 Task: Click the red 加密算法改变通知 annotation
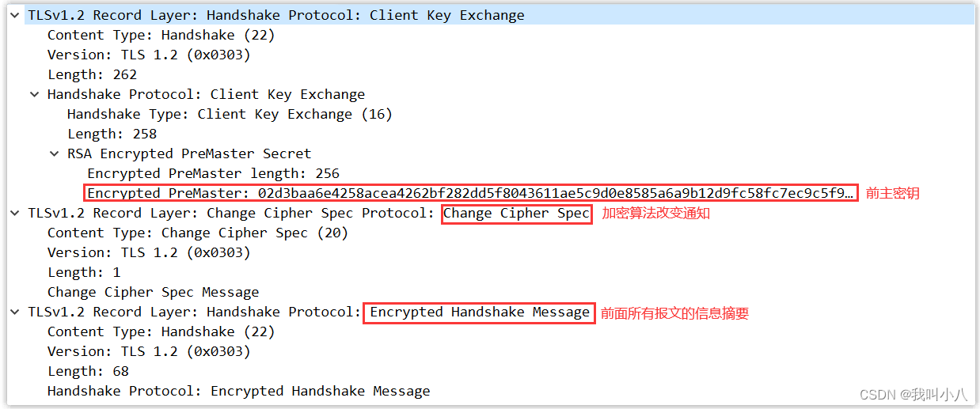pos(655,214)
